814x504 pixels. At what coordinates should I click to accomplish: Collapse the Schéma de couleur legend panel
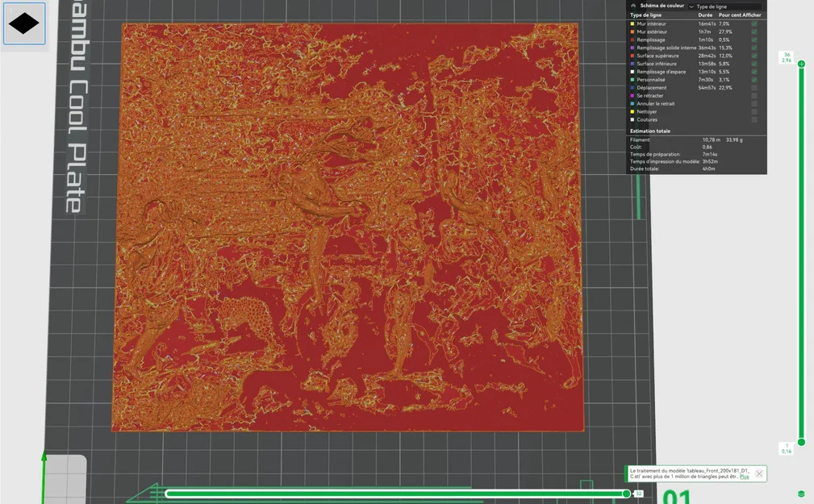632,6
